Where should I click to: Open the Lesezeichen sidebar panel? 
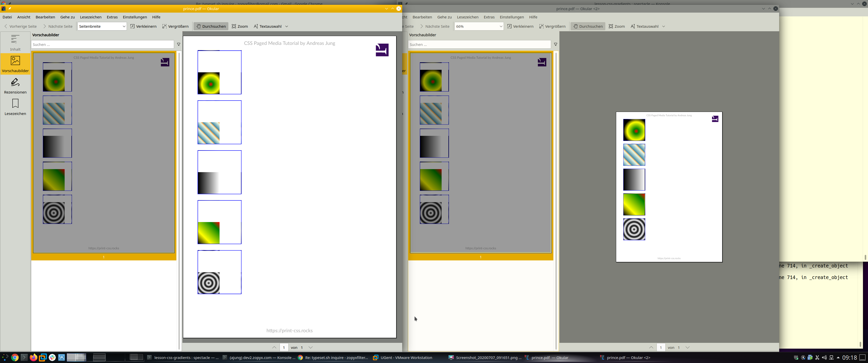click(15, 107)
